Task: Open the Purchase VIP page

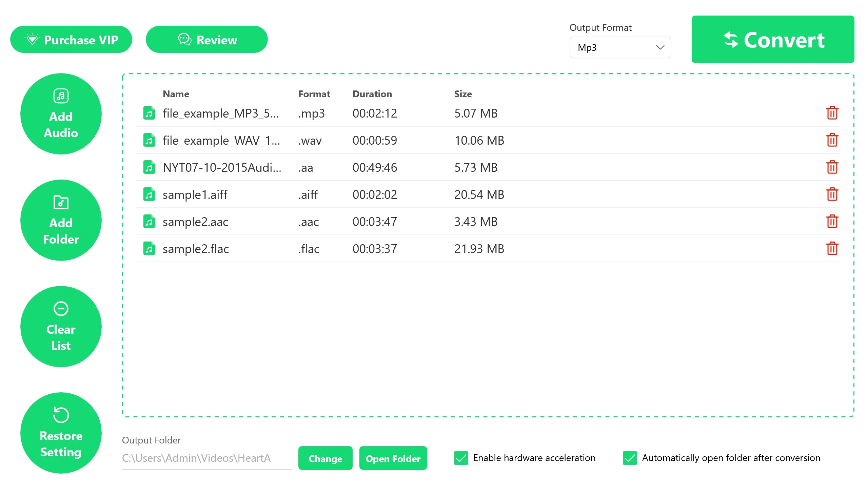Action: click(71, 40)
